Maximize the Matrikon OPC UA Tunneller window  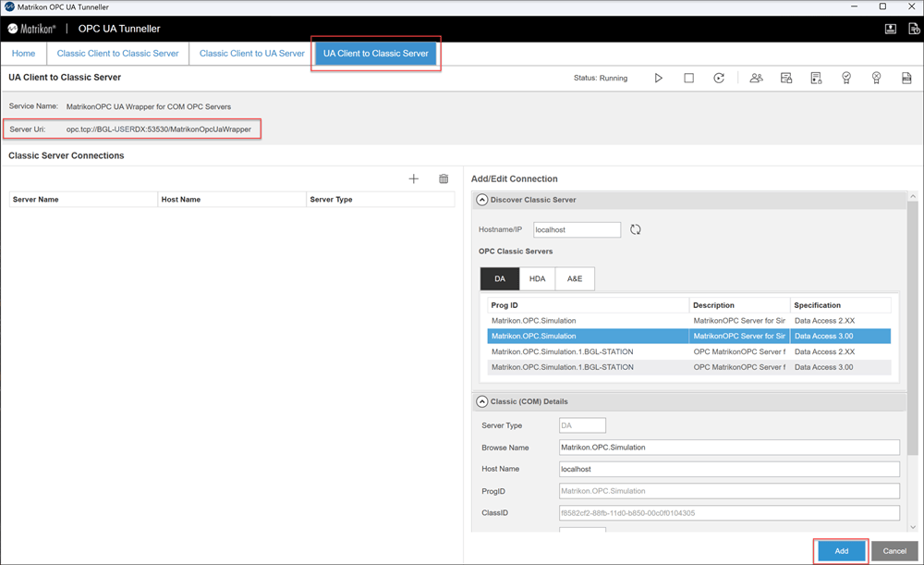[x=882, y=6]
